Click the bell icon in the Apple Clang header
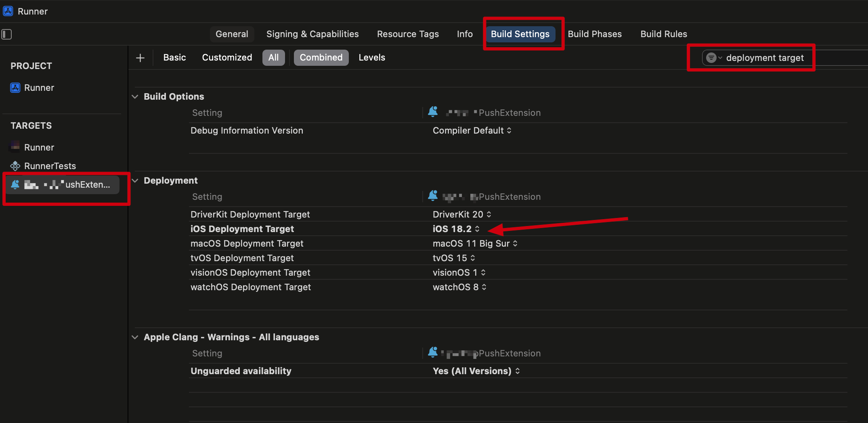Viewport: 868px width, 423px height. 433,352
